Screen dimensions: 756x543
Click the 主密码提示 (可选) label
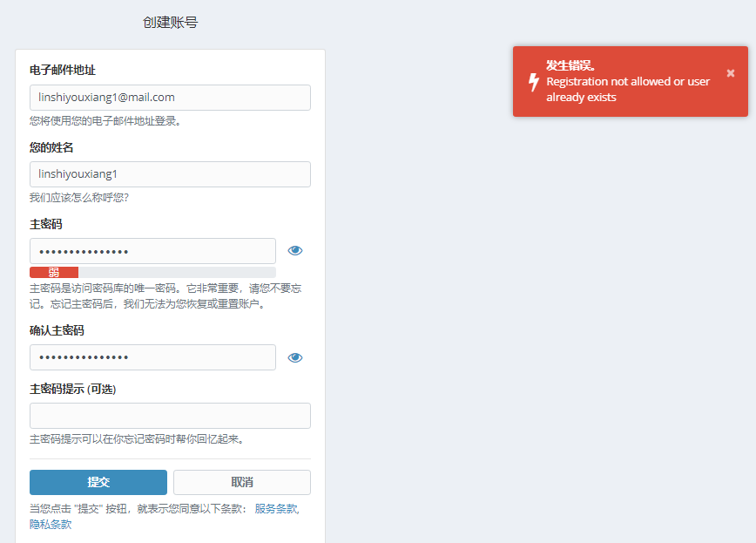pos(72,389)
